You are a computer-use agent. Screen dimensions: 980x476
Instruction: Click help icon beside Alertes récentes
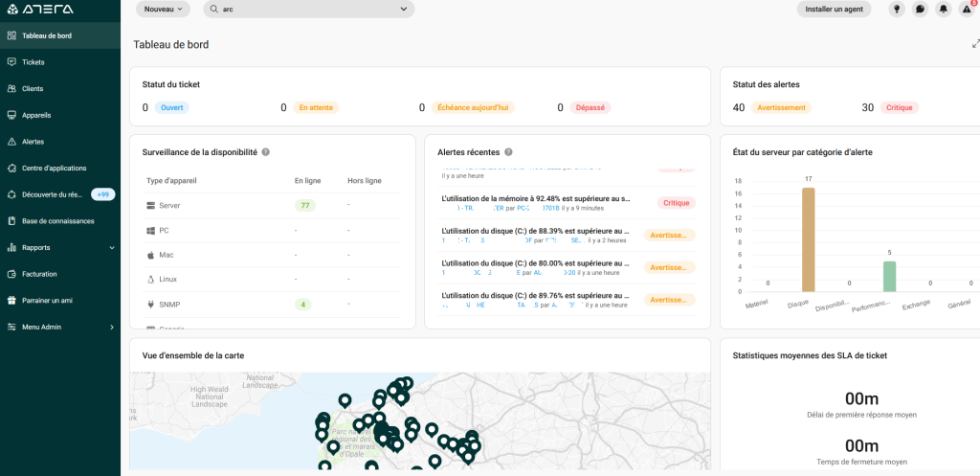(508, 152)
